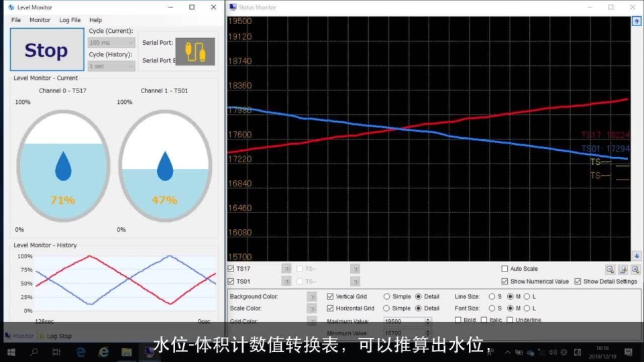This screenshot has width=644, height=362.
Task: Click the zoom reset icon between the magnifiers
Action: click(x=623, y=269)
